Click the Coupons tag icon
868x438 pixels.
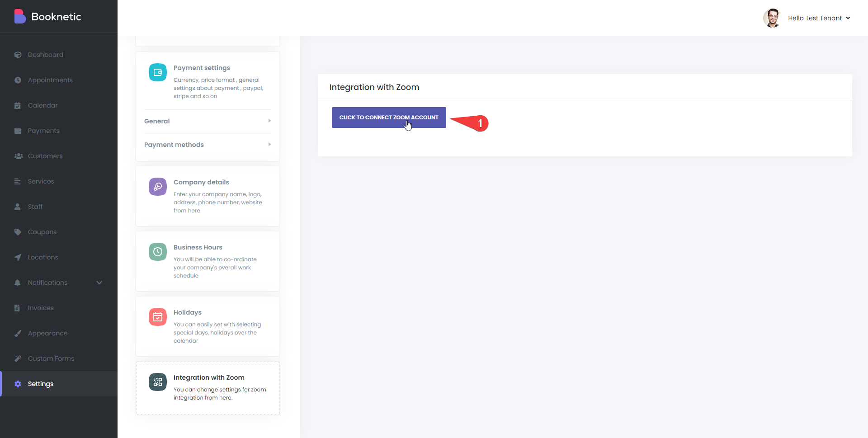[18, 232]
